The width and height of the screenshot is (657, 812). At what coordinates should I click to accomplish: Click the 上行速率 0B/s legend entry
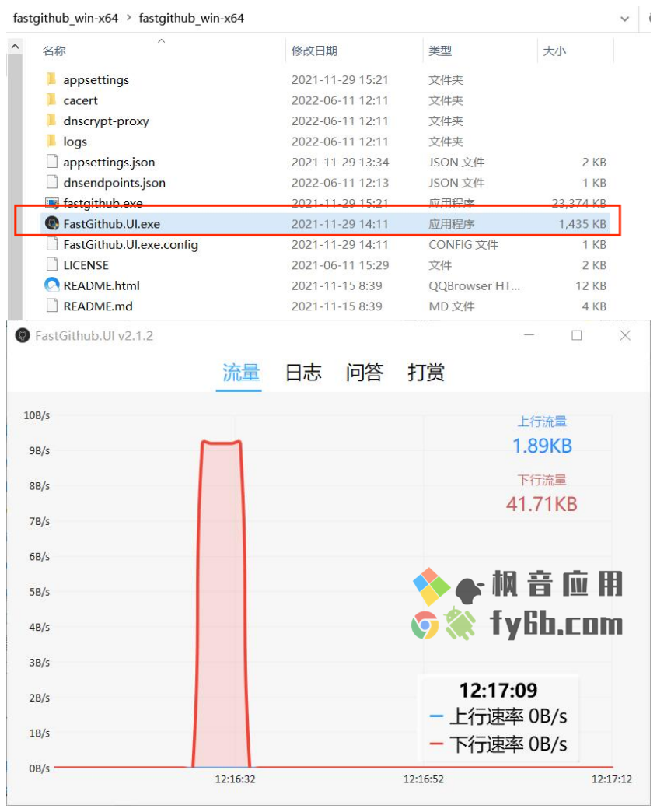coord(498,716)
